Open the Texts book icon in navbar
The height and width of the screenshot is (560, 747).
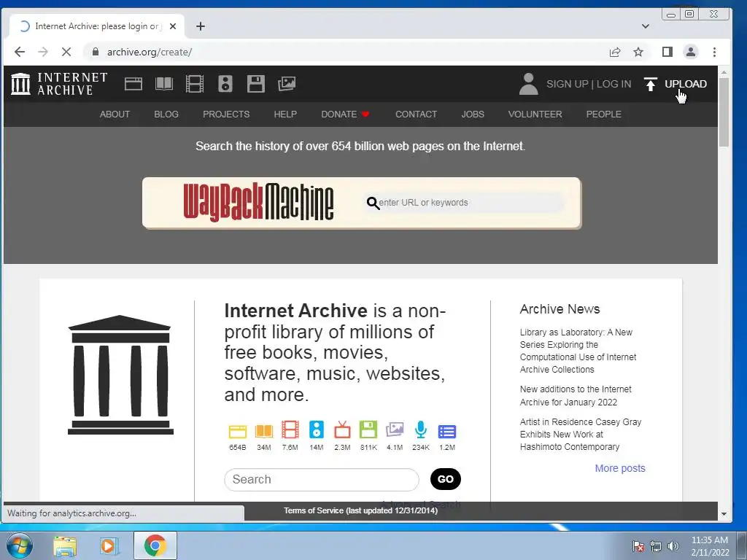click(x=164, y=84)
